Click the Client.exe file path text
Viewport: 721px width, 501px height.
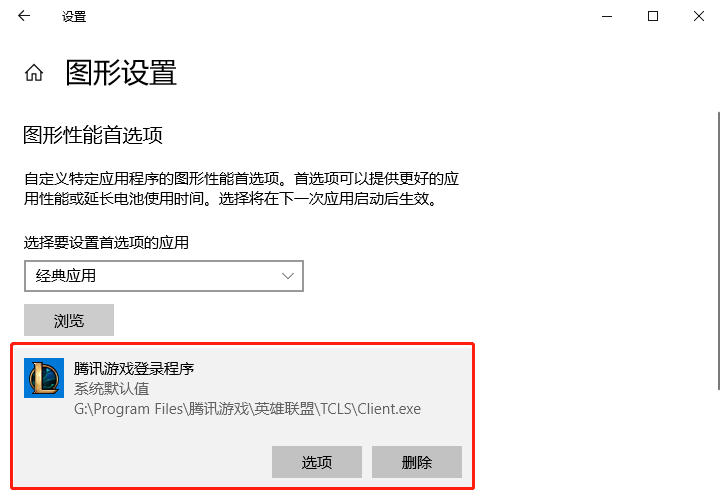(x=247, y=409)
